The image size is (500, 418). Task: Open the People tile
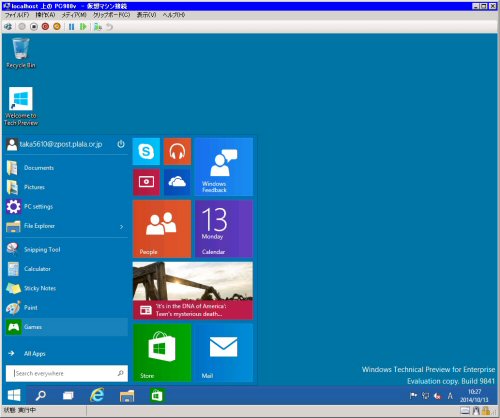pyautogui.click(x=162, y=229)
